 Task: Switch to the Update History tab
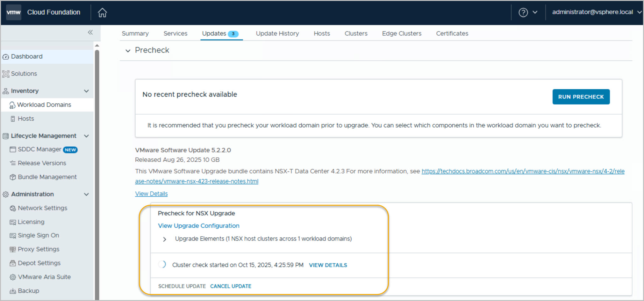[277, 33]
